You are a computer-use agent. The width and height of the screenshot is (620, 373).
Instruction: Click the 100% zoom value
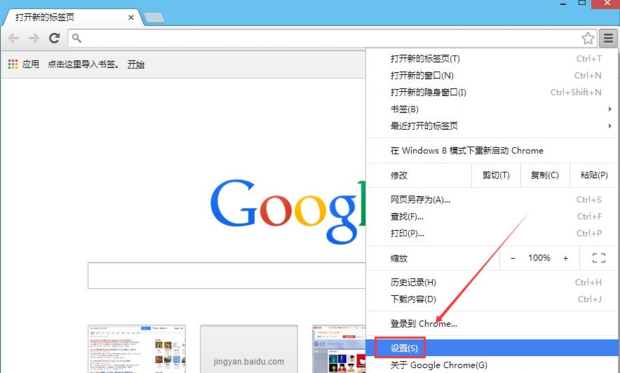[539, 258]
